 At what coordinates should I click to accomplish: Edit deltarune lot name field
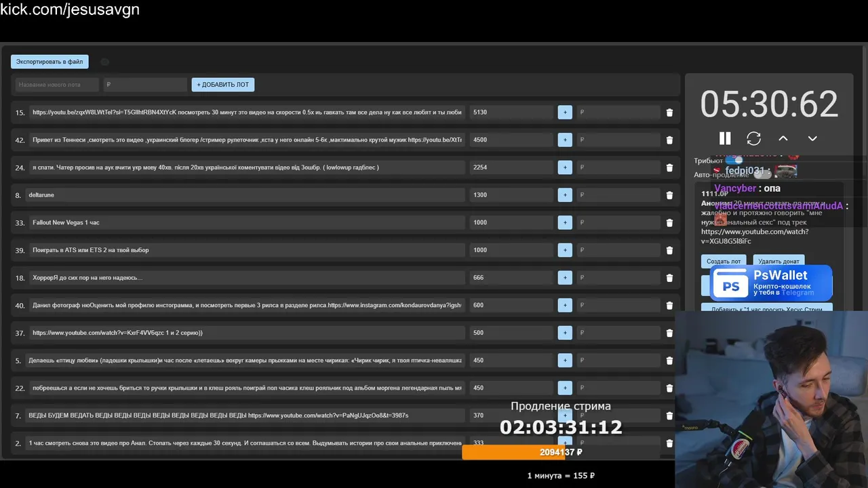pyautogui.click(x=245, y=195)
